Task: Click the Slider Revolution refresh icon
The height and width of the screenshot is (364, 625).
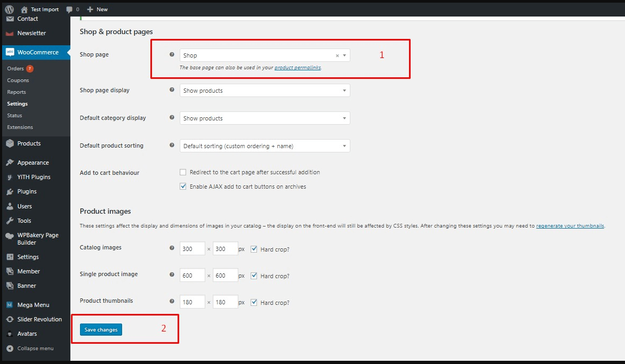Action: click(x=10, y=319)
